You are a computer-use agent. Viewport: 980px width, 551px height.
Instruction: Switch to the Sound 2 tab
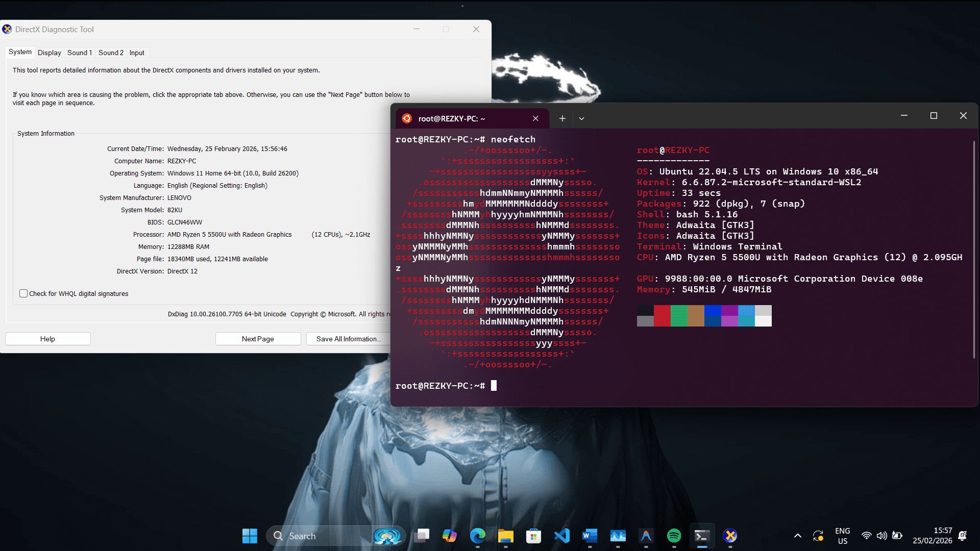pyautogui.click(x=111, y=53)
